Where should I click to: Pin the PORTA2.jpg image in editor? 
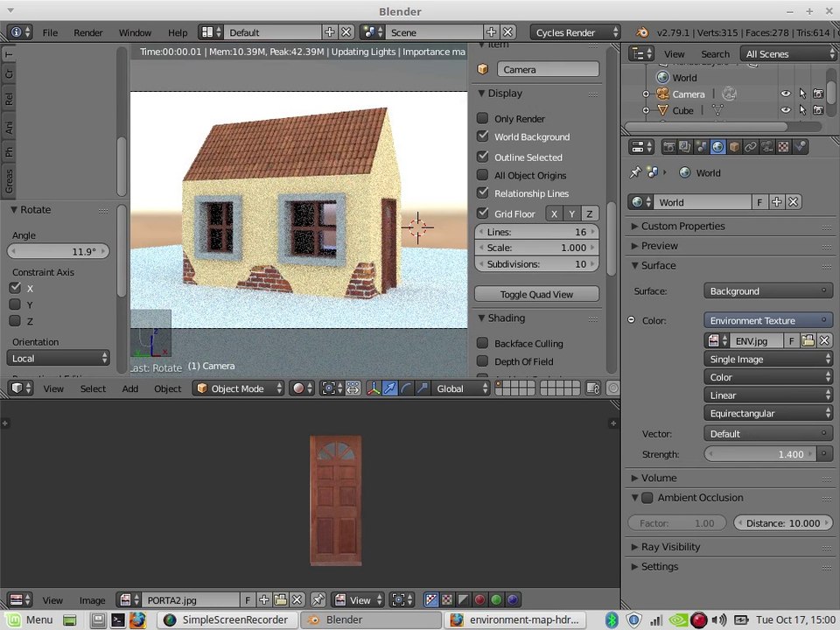pyautogui.click(x=318, y=600)
